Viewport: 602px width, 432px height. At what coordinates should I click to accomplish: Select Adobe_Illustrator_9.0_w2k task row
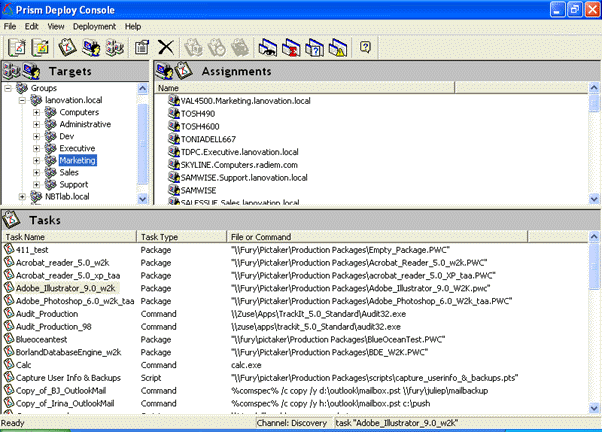[65, 288]
